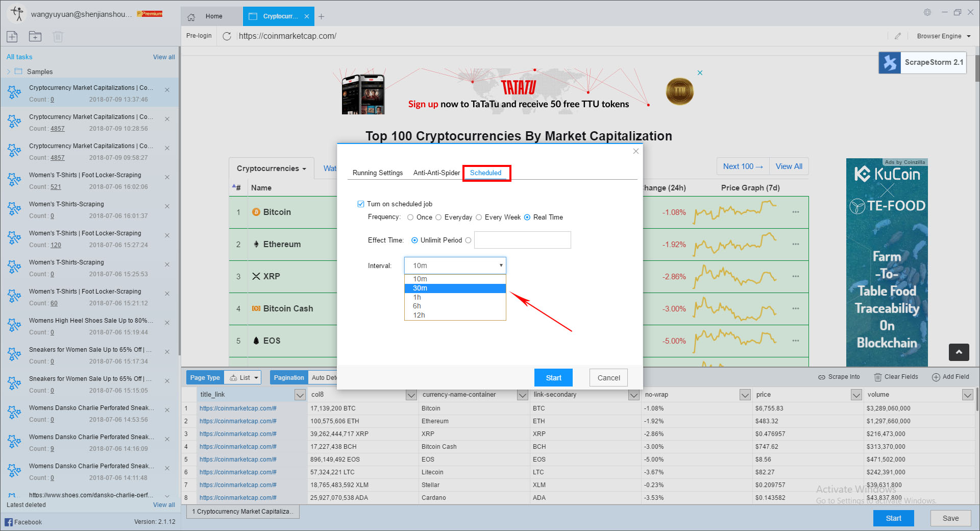Click the Page Type button
Image resolution: width=980 pixels, height=531 pixels.
pyautogui.click(x=205, y=378)
